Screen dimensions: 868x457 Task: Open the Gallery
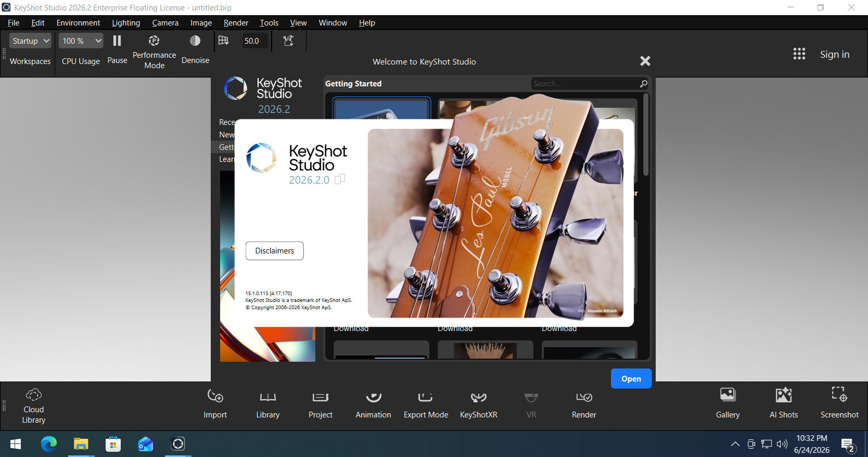coord(727,403)
